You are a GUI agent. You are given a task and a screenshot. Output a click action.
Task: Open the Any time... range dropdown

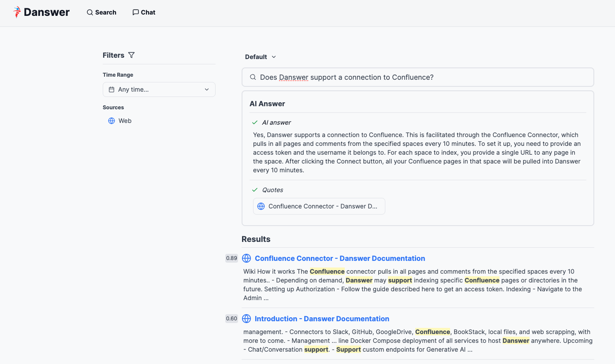point(159,89)
